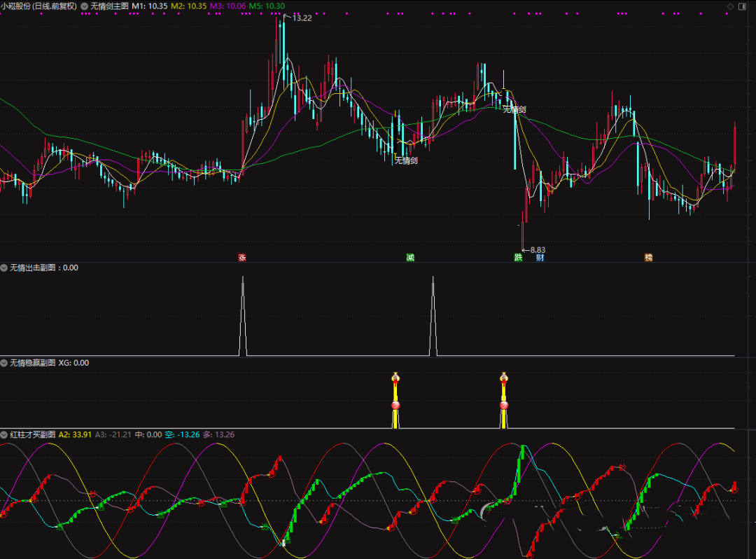Expand the 无情剑主图 indicator dropdown
The image size is (756, 559).
point(85,6)
